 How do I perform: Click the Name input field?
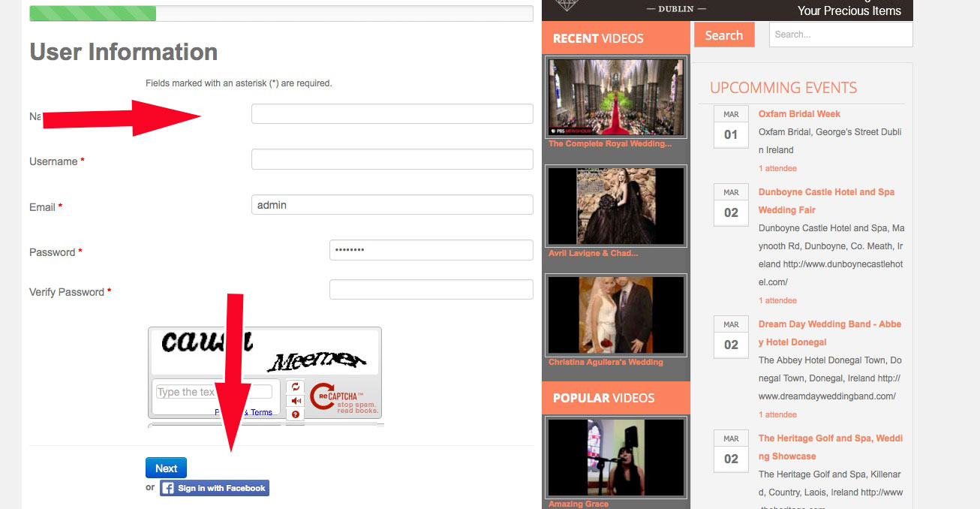392,114
